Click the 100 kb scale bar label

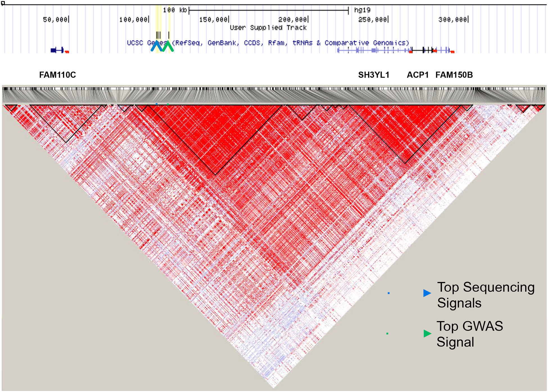[175, 10]
